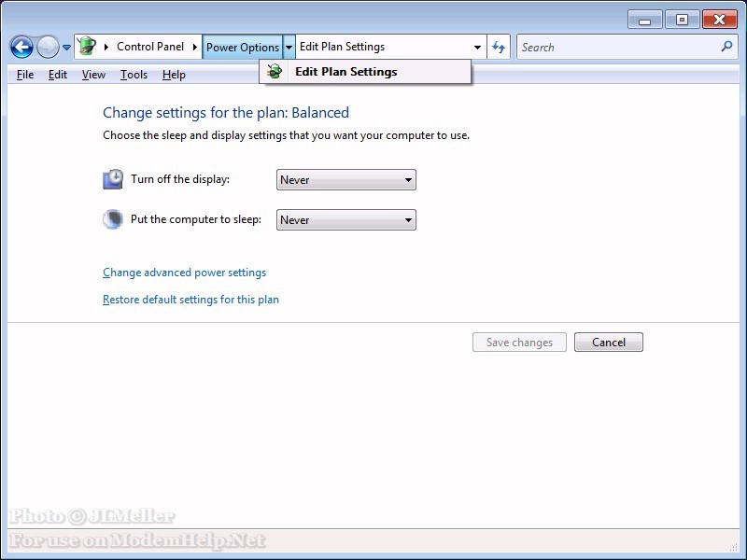Image resolution: width=747 pixels, height=560 pixels.
Task: Click the Refresh button beside address bar
Action: 500,47
